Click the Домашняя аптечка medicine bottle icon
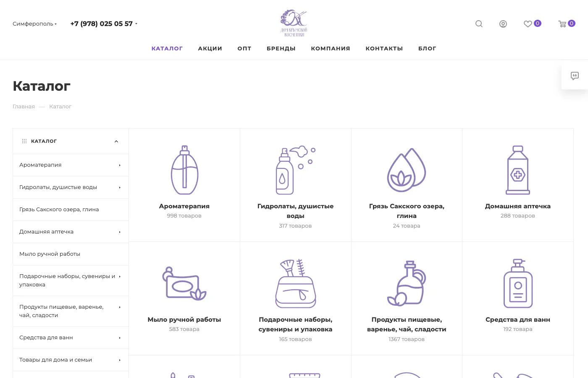 (x=518, y=170)
